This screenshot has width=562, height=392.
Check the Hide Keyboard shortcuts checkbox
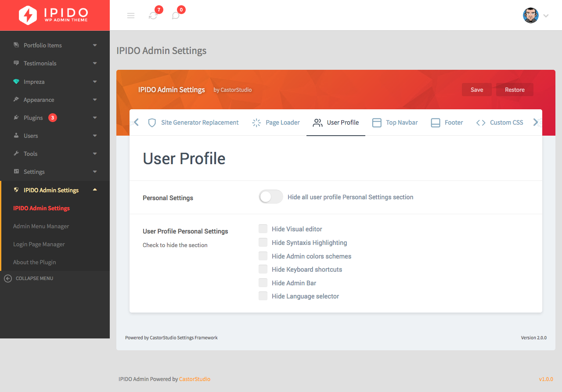[x=263, y=269]
